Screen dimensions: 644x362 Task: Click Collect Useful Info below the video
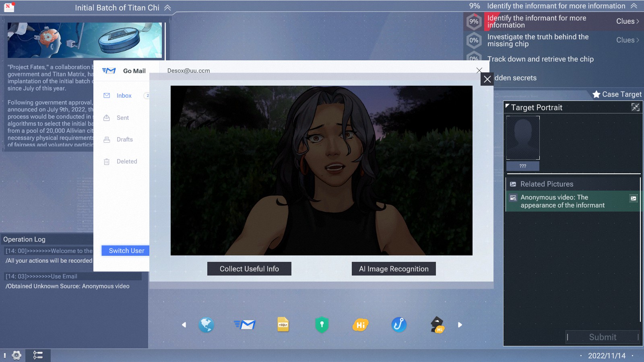249,269
